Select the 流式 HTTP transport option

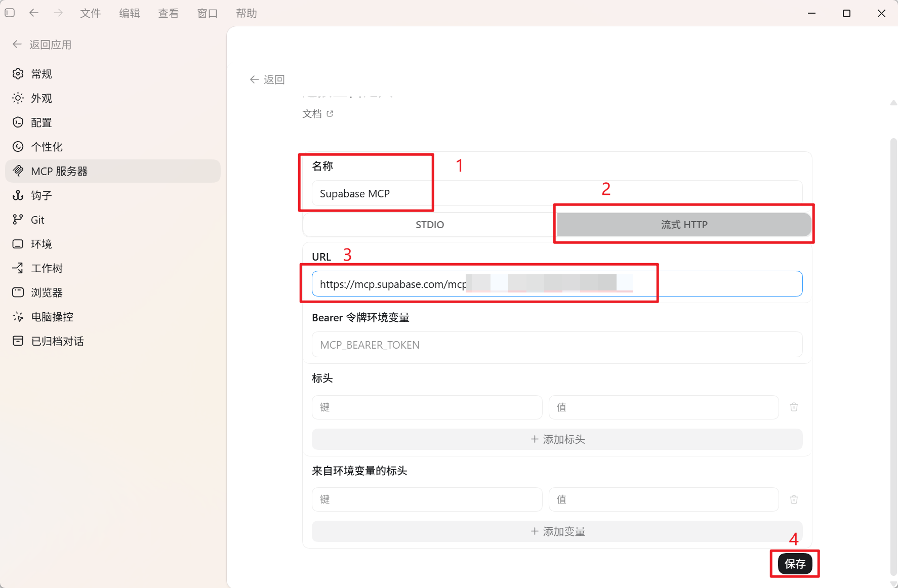684,225
